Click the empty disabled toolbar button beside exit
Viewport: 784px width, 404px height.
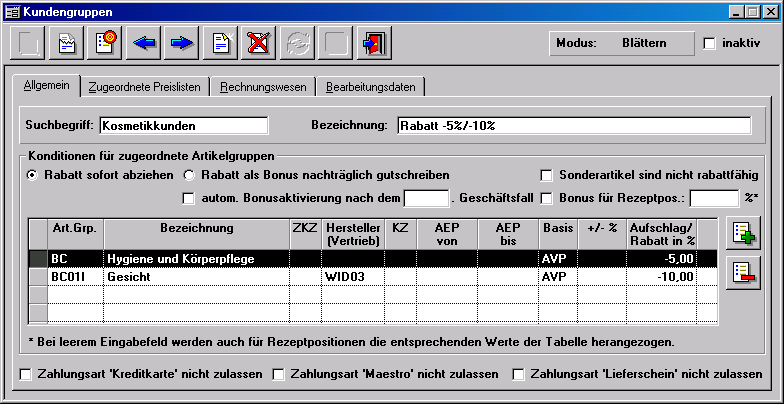336,43
